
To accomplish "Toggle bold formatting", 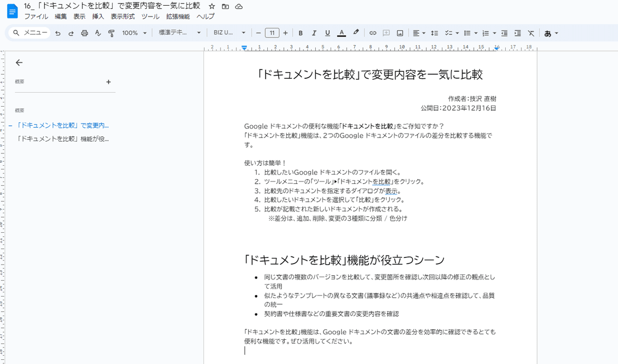I will pyautogui.click(x=301, y=33).
